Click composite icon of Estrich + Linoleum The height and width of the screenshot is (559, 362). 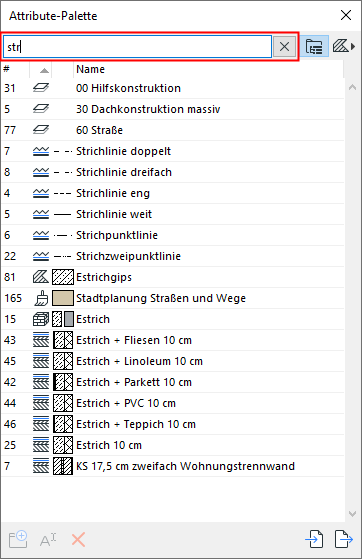(x=41, y=361)
